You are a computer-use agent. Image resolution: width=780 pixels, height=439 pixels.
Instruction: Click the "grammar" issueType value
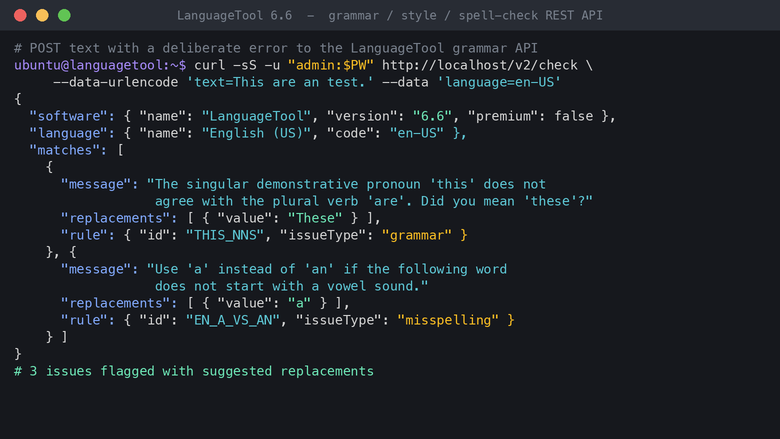[416, 235]
